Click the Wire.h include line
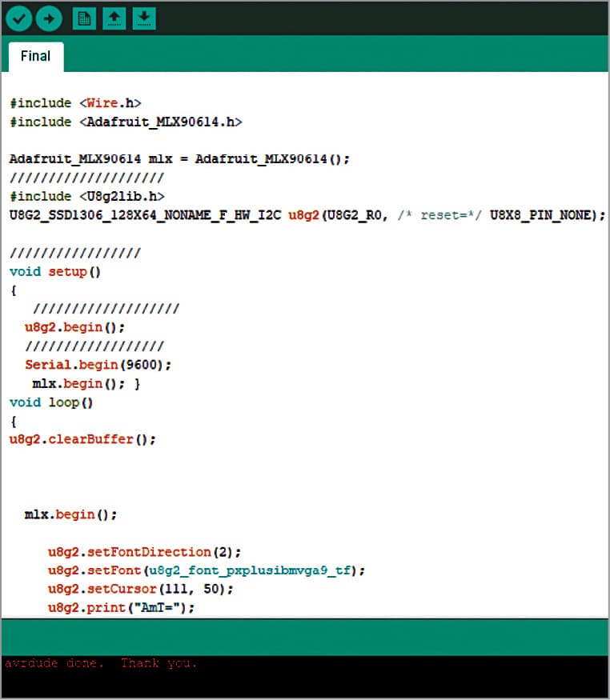 pos(75,103)
